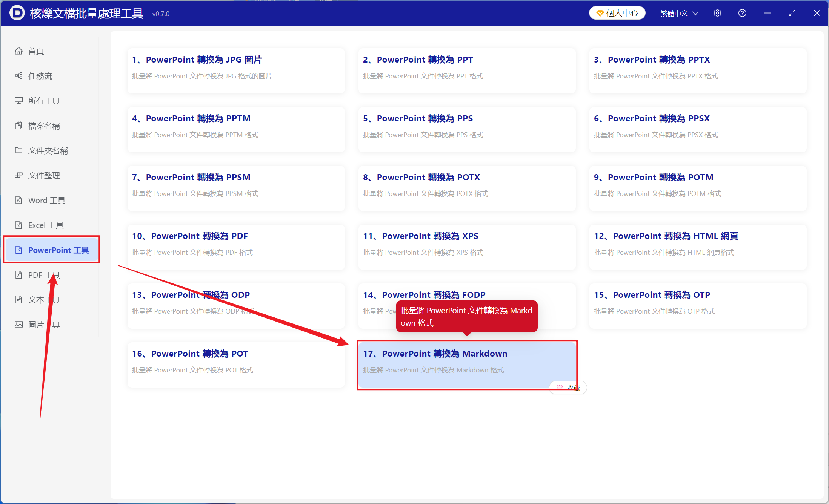829x504 pixels.
Task: Open PowerPoint 轉換為 PPSX tool card
Action: 698,130
